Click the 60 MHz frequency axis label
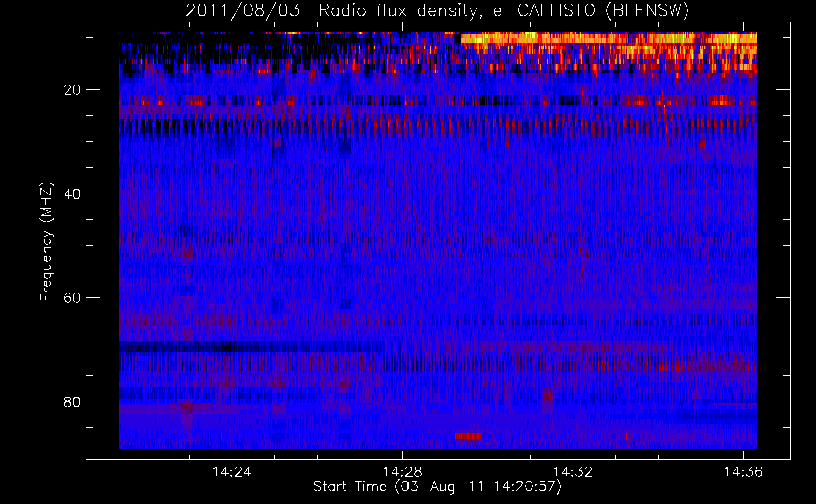Image resolution: width=816 pixels, height=504 pixels. 72,298
